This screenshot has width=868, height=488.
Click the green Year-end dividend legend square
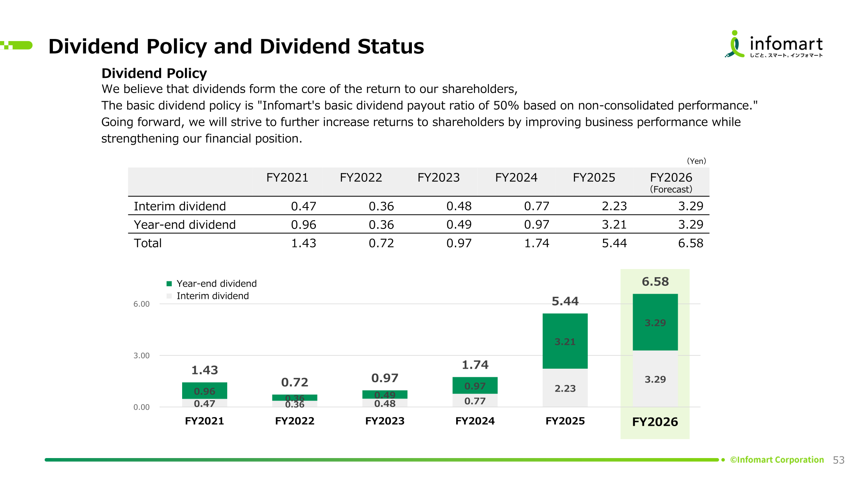[169, 284]
